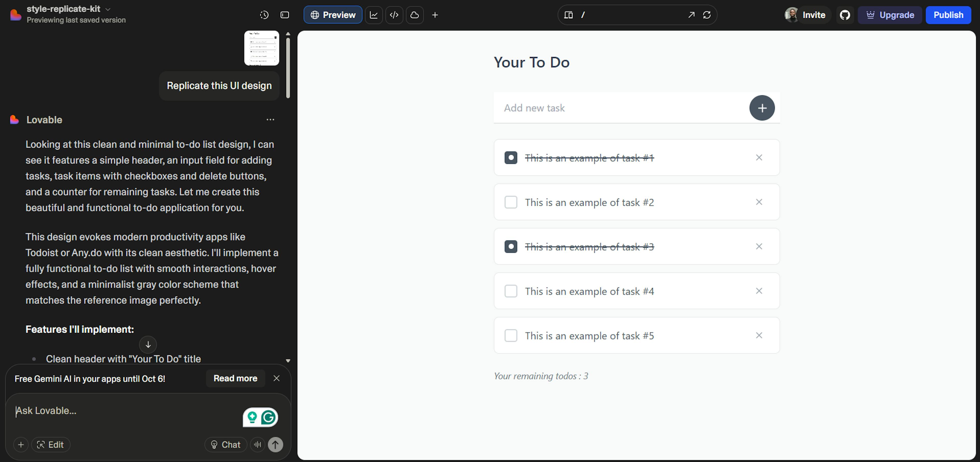Click the scroll-to-bottom arrow in chat
The image size is (980, 462).
click(148, 344)
